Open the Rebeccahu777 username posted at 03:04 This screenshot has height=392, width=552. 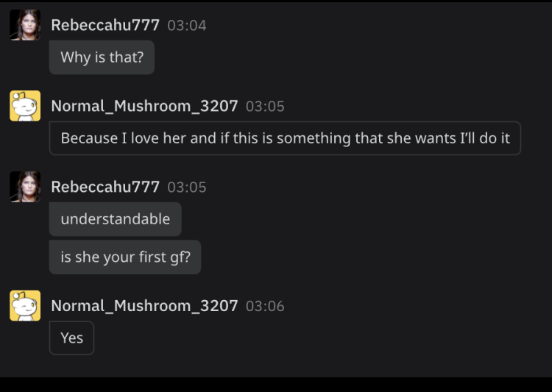tap(105, 25)
